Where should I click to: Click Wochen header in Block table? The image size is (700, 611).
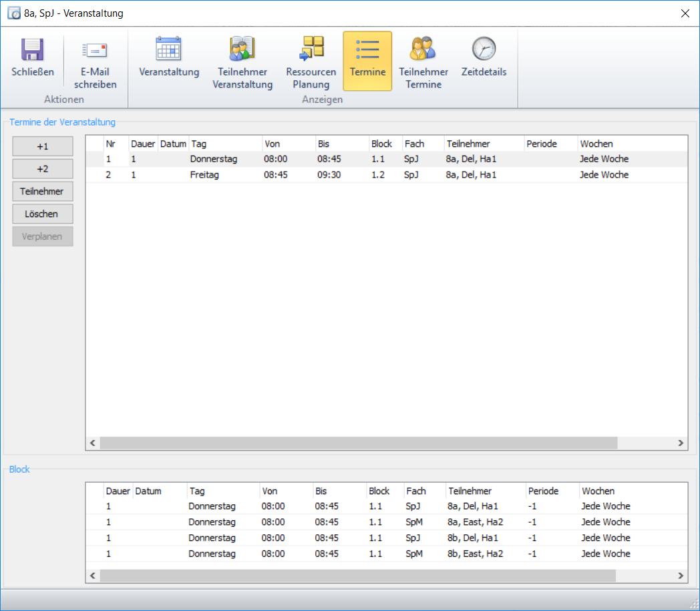click(x=633, y=491)
